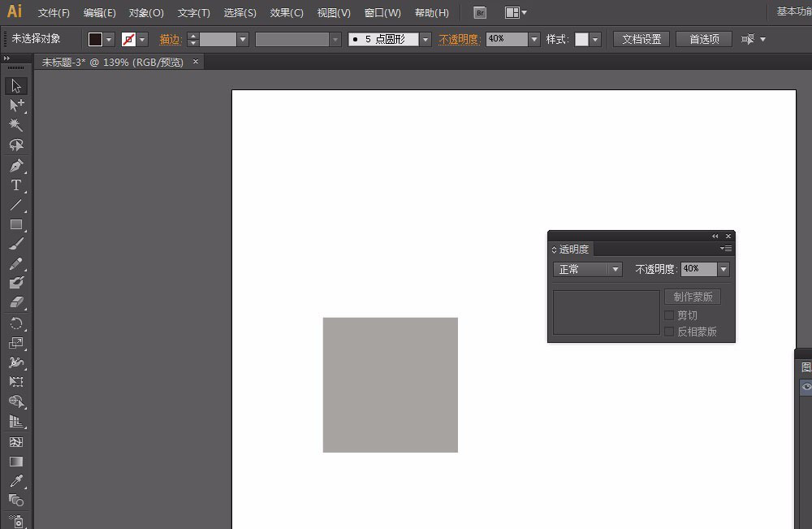Select the Paintbrush tool
This screenshot has width=812, height=529.
15,244
